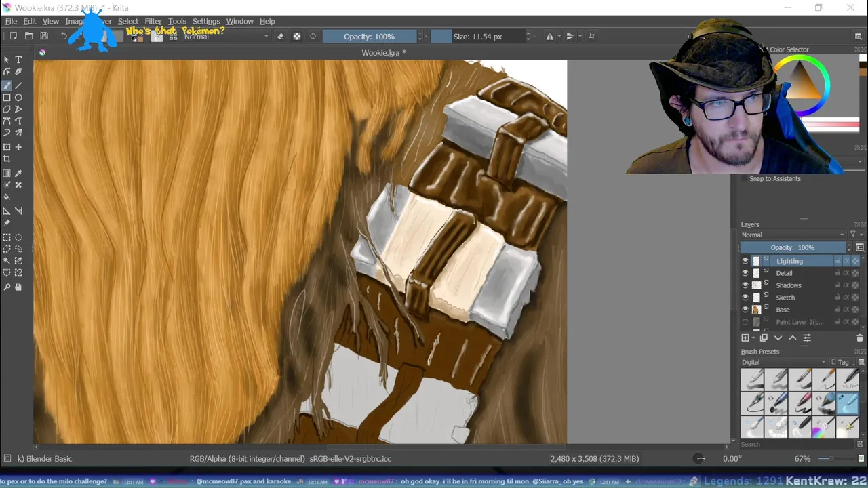Image resolution: width=868 pixels, height=488 pixels.
Task: Pick the highlighted blue blender brush preset
Action: [848, 403]
